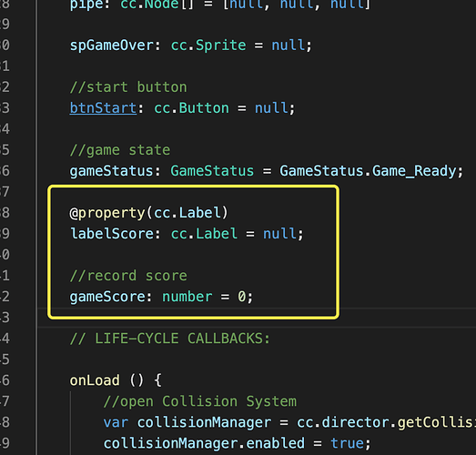Click the //start button comment

click(x=128, y=87)
